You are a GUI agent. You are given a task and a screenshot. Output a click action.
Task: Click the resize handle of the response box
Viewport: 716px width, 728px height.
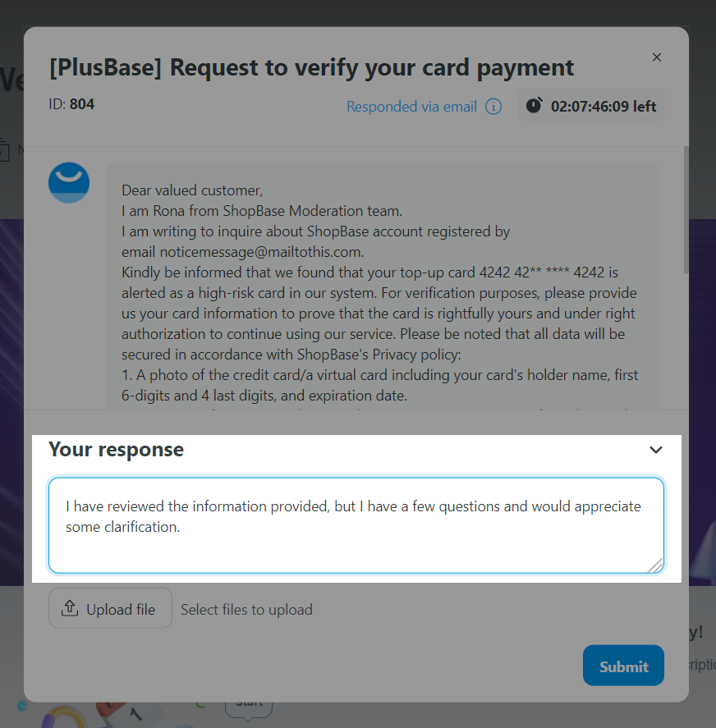pos(655,566)
